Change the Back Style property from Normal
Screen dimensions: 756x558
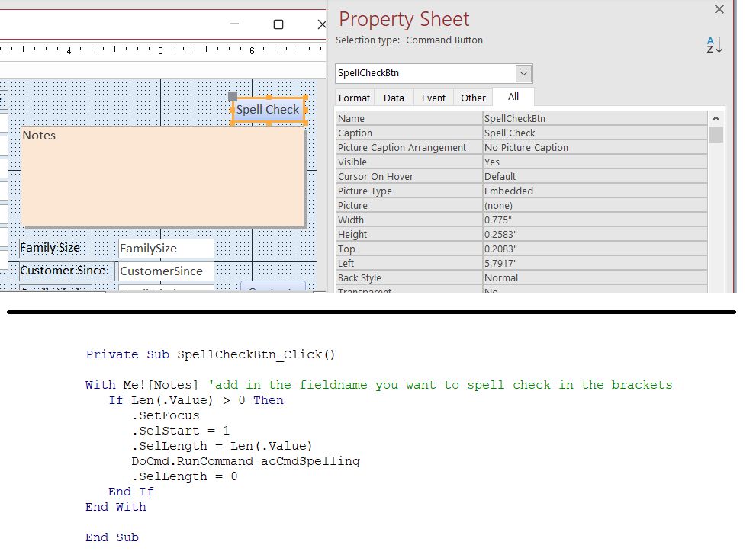pos(595,277)
